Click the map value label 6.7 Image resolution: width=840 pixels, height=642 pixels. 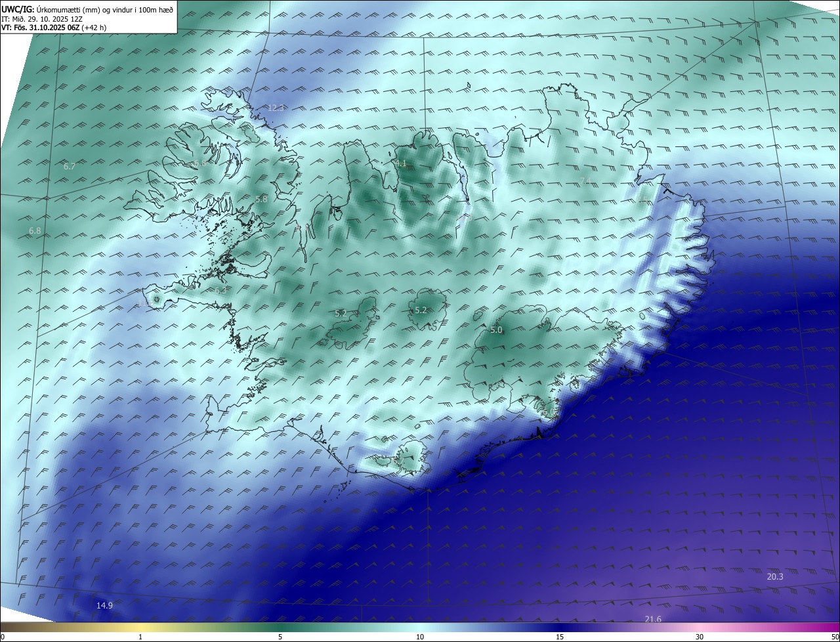[70, 167]
